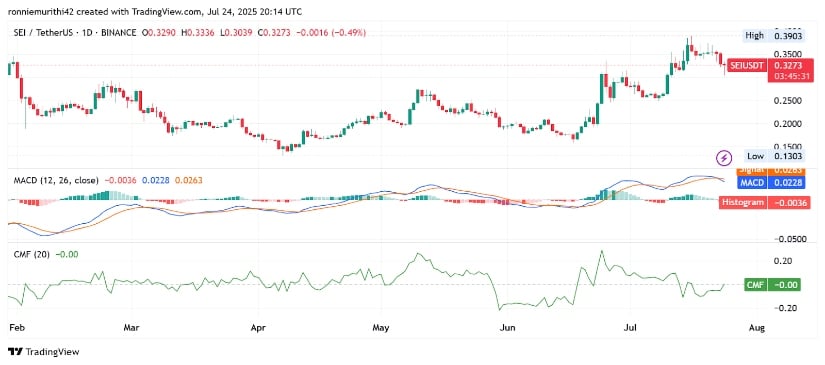Click the Feb label on time axis
The image size is (825, 365).
coord(16,329)
